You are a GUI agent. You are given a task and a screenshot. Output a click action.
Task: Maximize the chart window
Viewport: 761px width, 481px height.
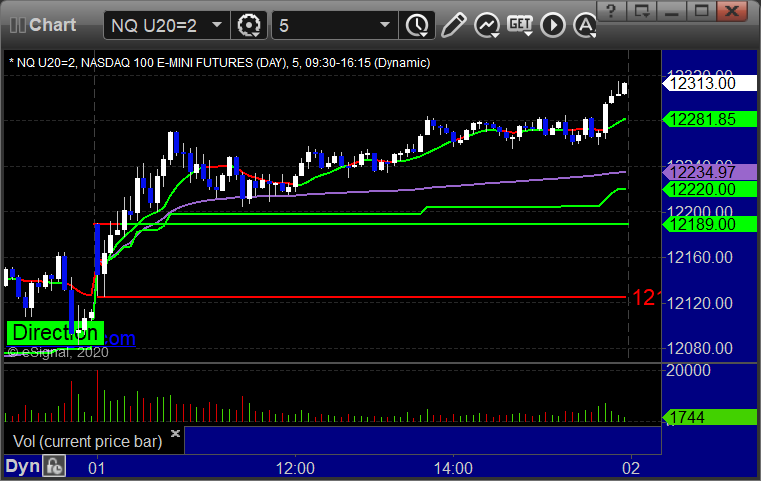pyautogui.click(x=701, y=10)
